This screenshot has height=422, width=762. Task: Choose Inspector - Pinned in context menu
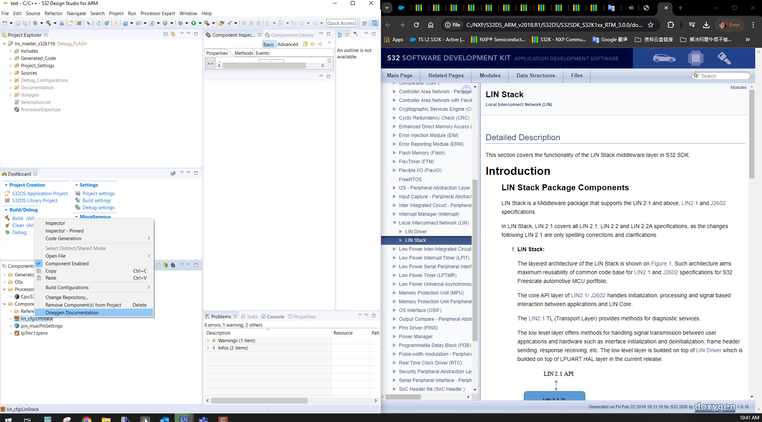click(94, 231)
